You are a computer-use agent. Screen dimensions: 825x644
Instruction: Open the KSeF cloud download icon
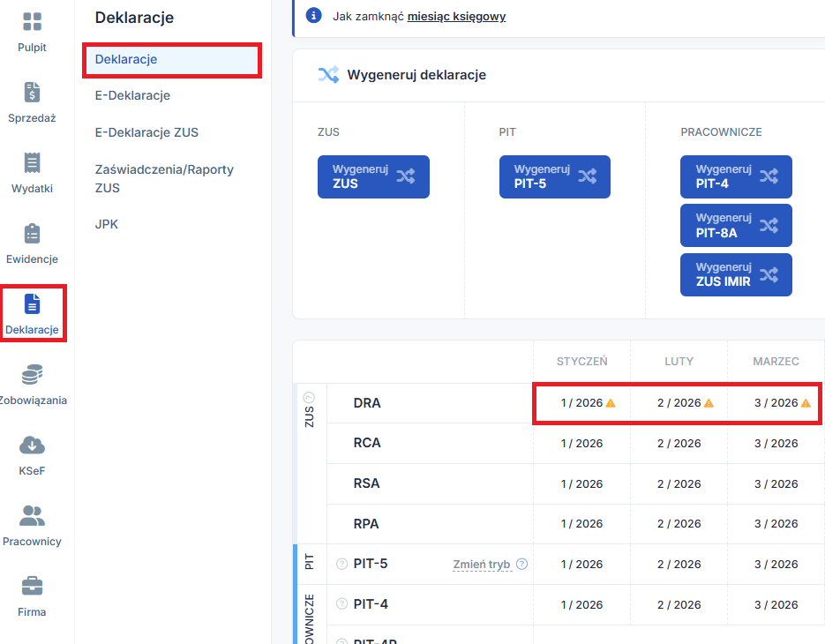point(32,446)
